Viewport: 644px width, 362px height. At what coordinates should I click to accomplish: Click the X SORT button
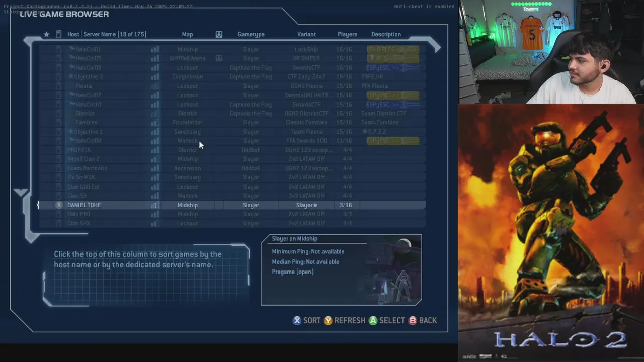[306, 320]
